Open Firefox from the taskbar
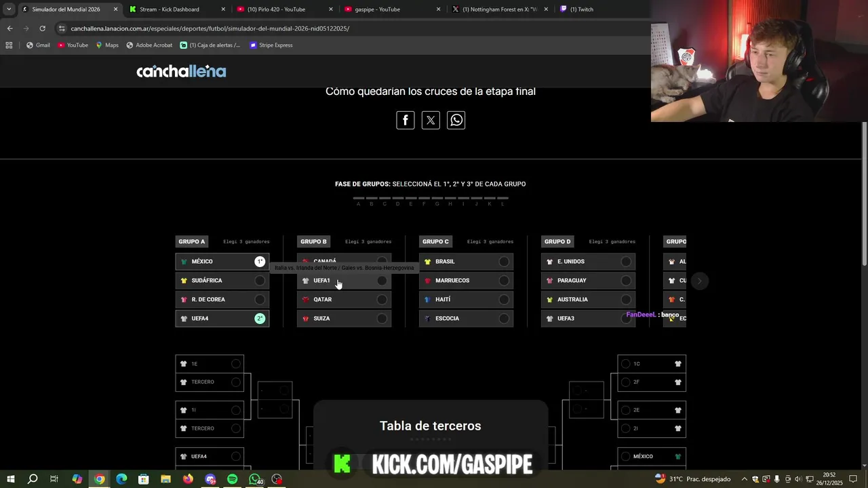The image size is (868, 488). point(188,479)
